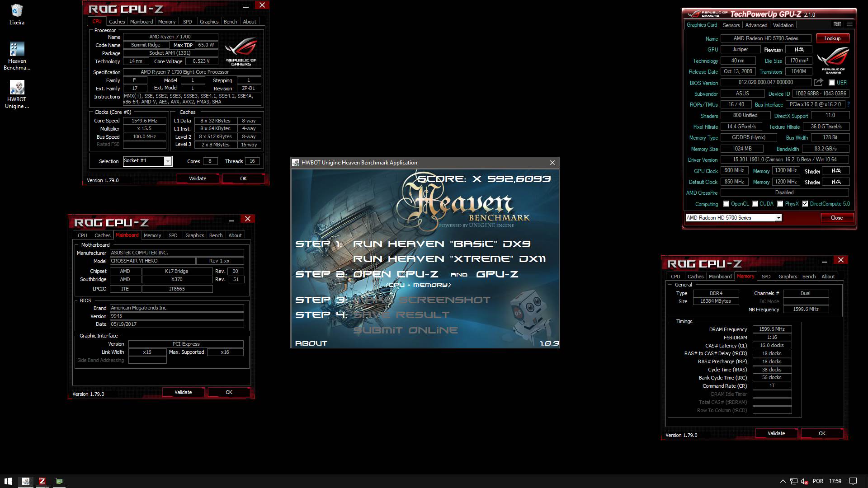
Task: Open SPD tab in Mainboard CPU-Z window
Action: 173,235
